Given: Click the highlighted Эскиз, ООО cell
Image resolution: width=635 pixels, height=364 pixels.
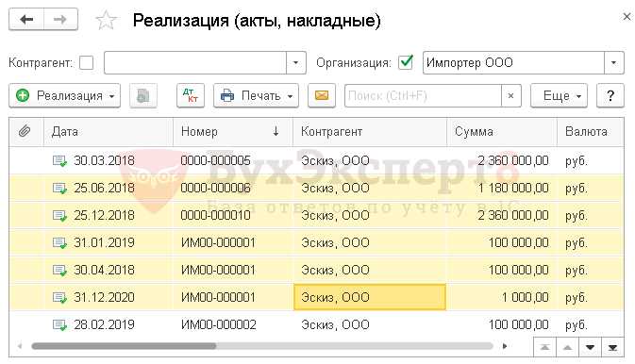Looking at the screenshot, I should [370, 297].
